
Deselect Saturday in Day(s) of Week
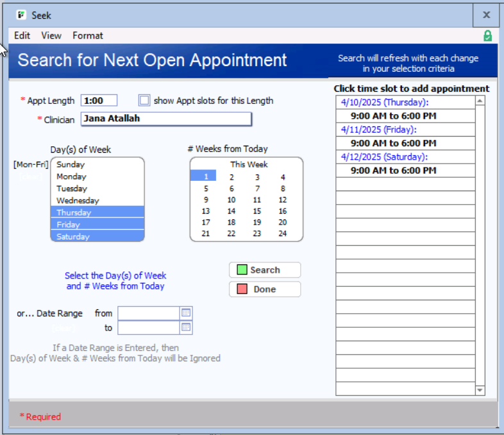[97, 236]
